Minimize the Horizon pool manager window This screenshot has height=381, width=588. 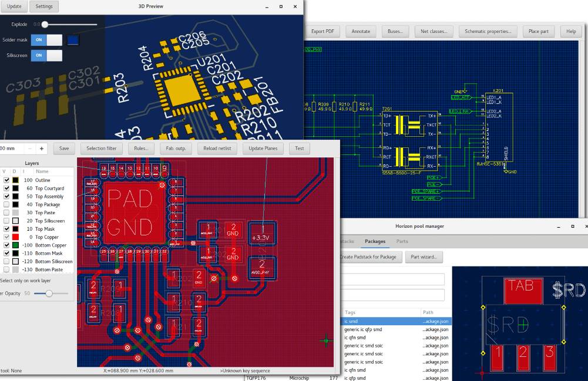tap(559, 226)
